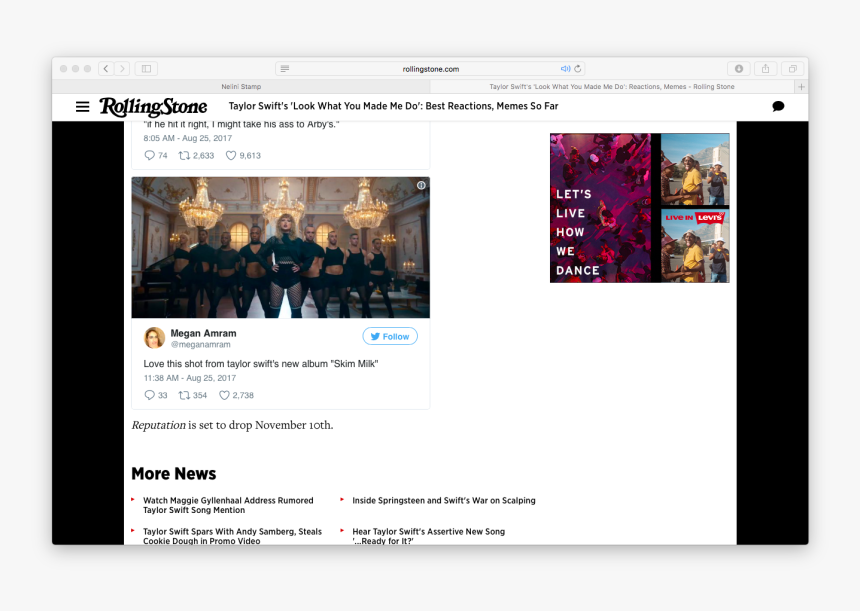Open Hear Taylor Swift's Assertive New Song
This screenshot has height=611, width=860.
pyautogui.click(x=428, y=536)
